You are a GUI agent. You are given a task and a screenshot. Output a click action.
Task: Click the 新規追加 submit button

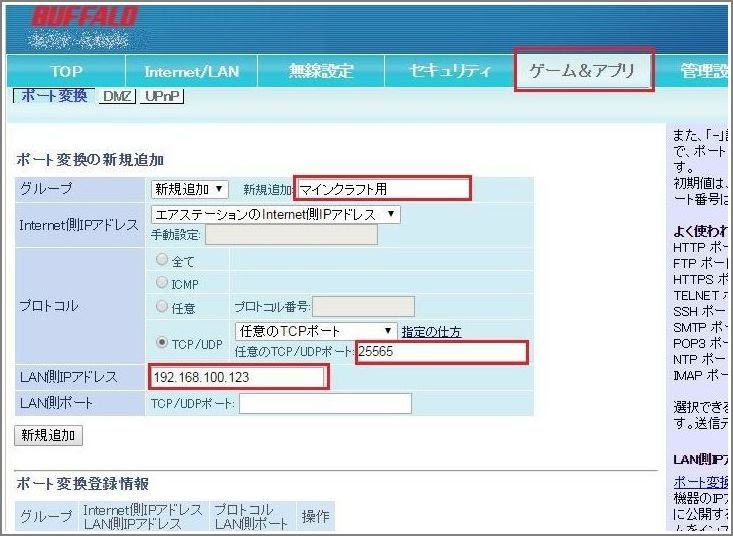pyautogui.click(x=48, y=436)
